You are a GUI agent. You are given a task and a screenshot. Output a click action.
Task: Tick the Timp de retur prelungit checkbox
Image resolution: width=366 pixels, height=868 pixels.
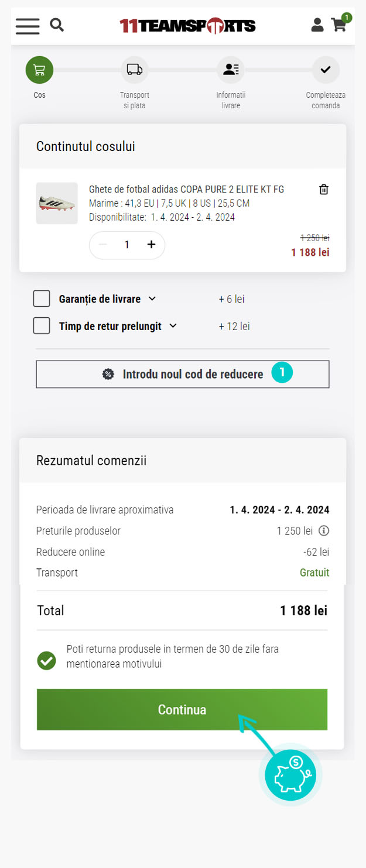tap(42, 325)
